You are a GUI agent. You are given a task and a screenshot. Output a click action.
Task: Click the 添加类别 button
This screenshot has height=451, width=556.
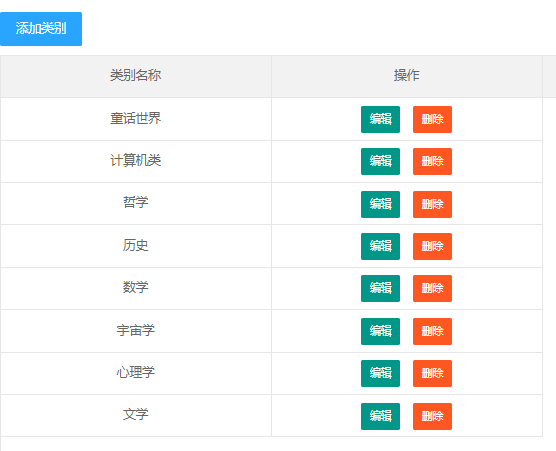pos(41,29)
